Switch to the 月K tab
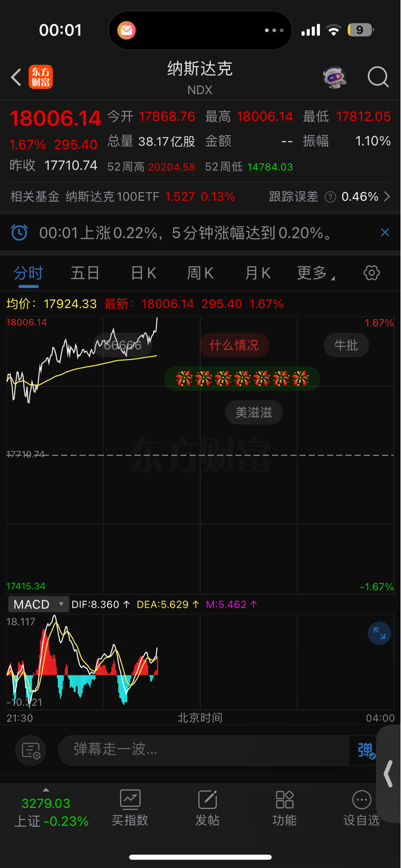The image size is (401, 868). [258, 273]
